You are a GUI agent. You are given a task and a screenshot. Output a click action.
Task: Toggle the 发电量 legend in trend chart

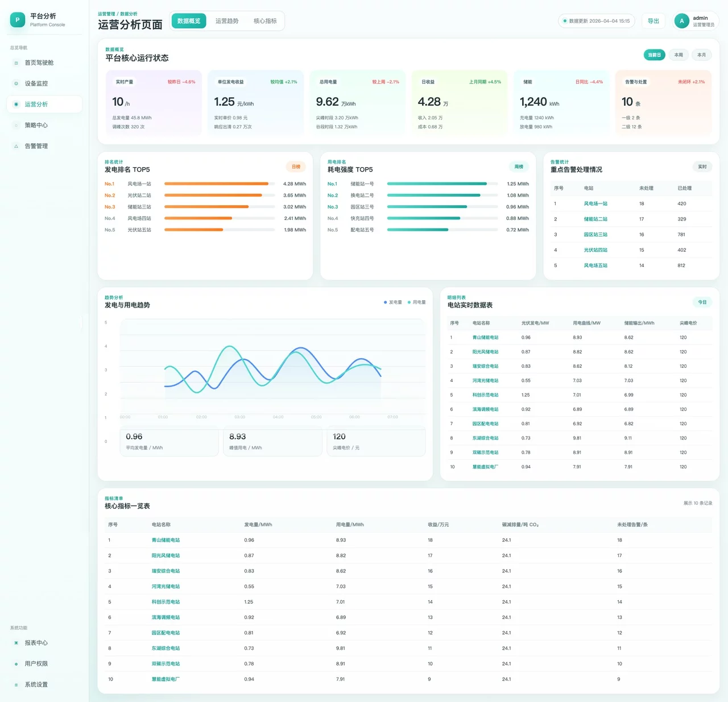[393, 302]
